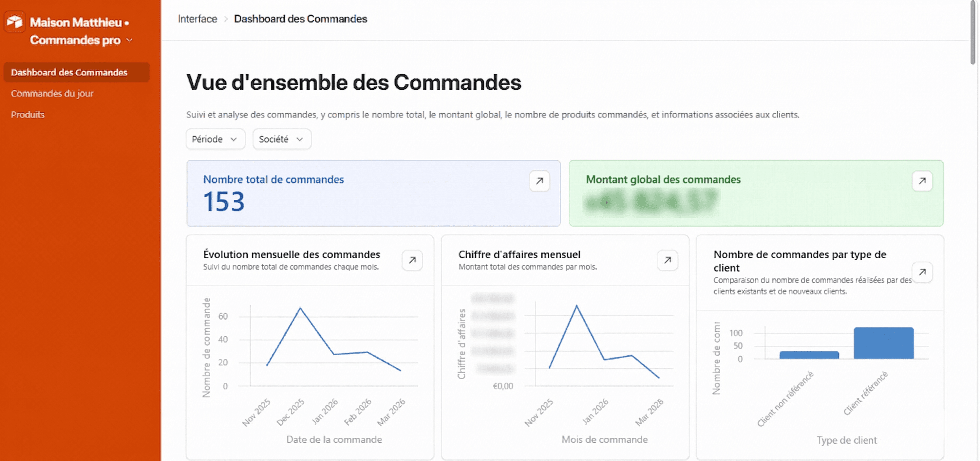This screenshot has width=980, height=461.
Task: Expand the Montant global des commandes card
Action: point(922,181)
